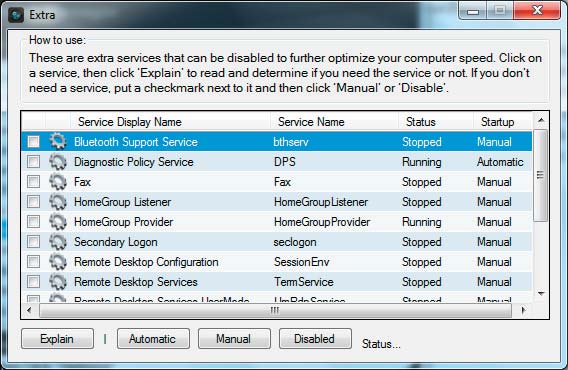Click the gear icon beside Diagnostic Policy Service
The width and height of the screenshot is (568, 370).
coord(58,162)
